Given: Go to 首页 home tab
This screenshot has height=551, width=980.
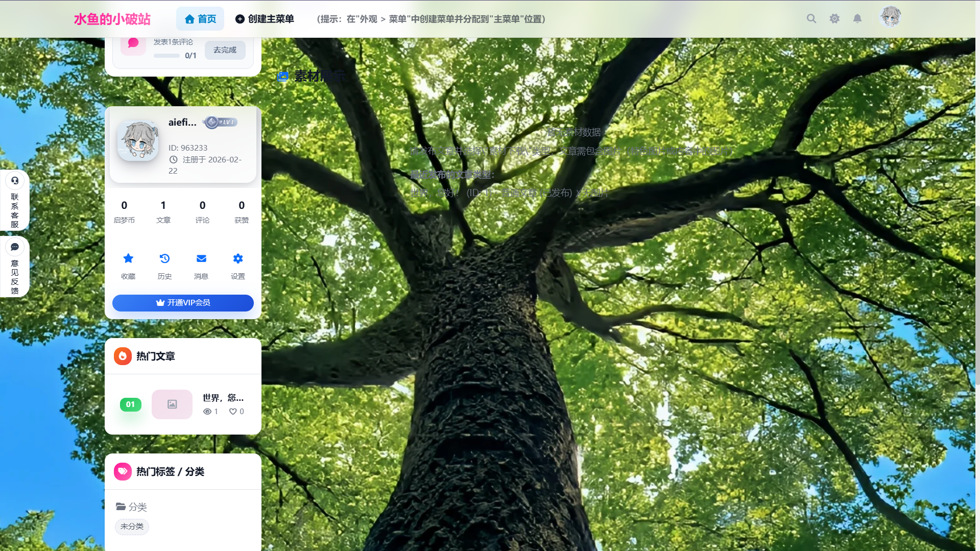Looking at the screenshot, I should 200,19.
